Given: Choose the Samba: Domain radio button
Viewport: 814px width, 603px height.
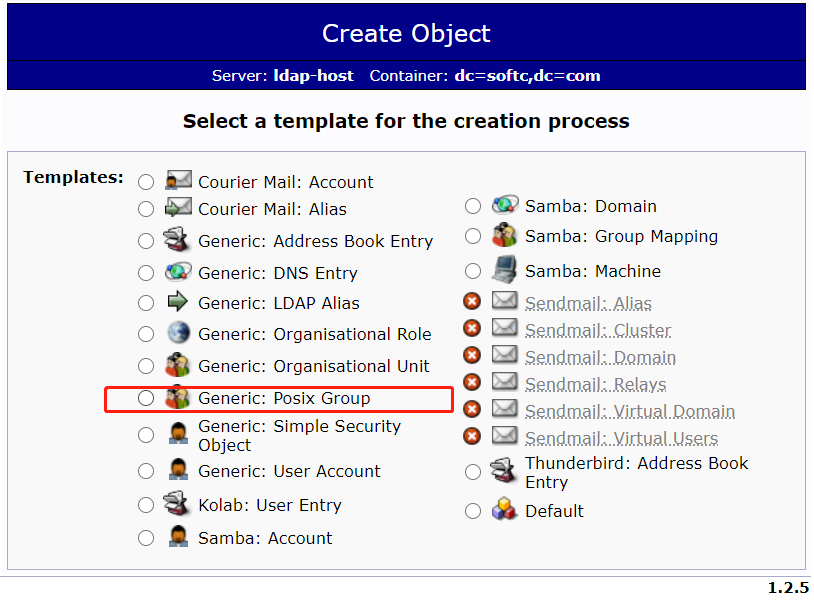Looking at the screenshot, I should tap(473, 207).
